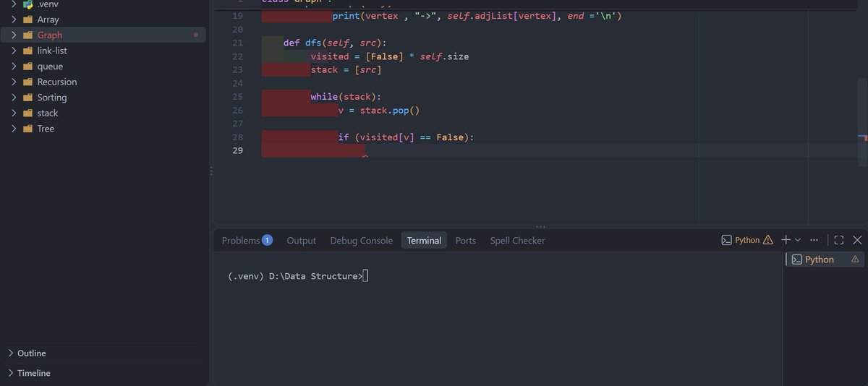Screen dimensions: 868x386
Task: Open the Ports tab
Action: point(466,240)
